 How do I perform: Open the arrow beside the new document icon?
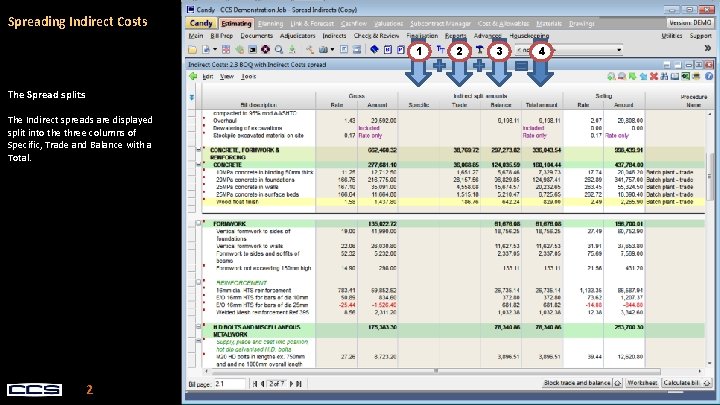214,50
